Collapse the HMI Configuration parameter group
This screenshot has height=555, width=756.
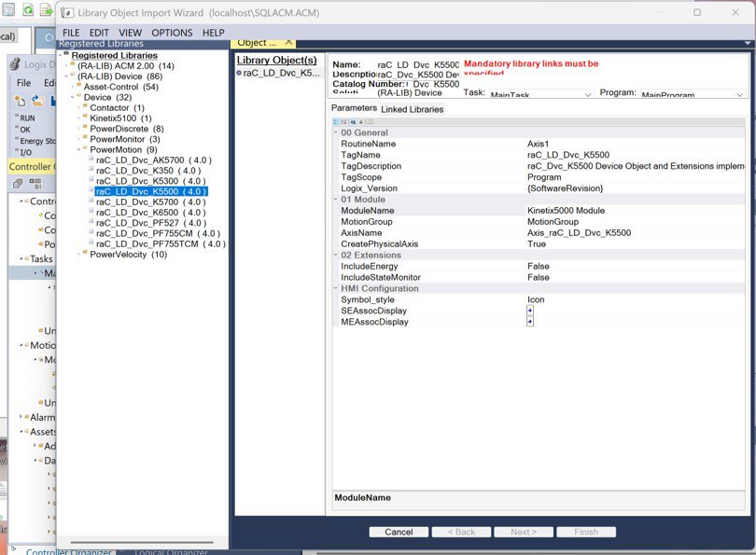[x=336, y=288]
